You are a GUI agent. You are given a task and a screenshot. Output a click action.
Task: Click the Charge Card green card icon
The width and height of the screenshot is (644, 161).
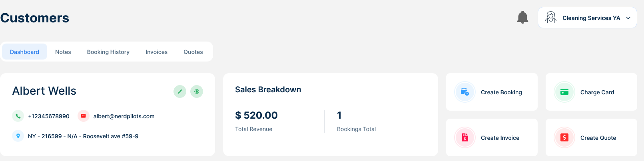click(x=564, y=92)
